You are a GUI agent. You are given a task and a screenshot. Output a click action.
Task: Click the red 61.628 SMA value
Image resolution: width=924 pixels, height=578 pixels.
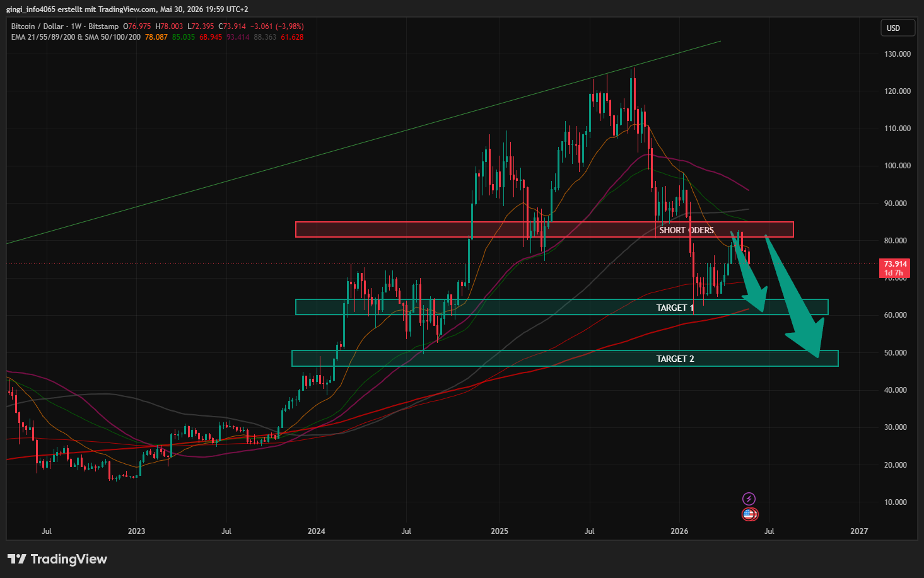point(292,37)
